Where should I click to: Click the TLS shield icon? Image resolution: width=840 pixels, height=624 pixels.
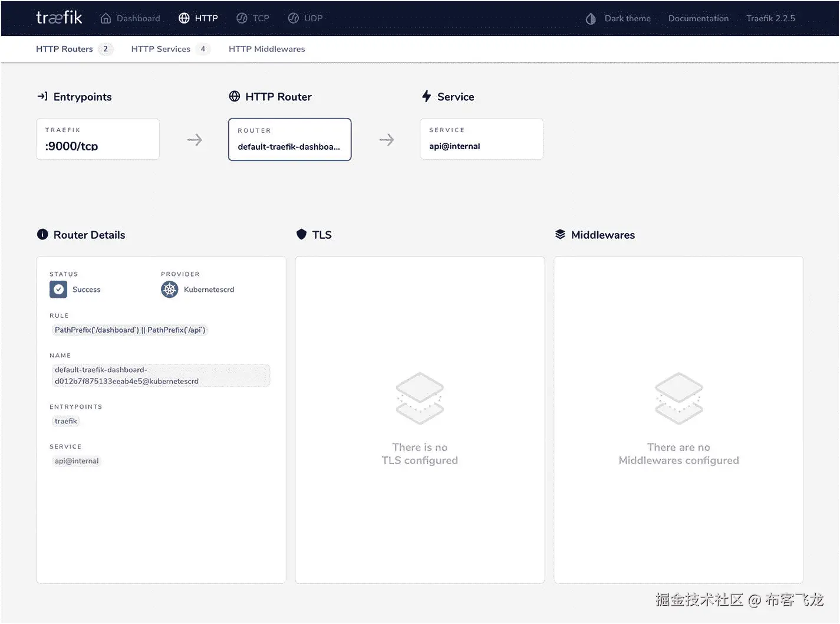(x=301, y=234)
